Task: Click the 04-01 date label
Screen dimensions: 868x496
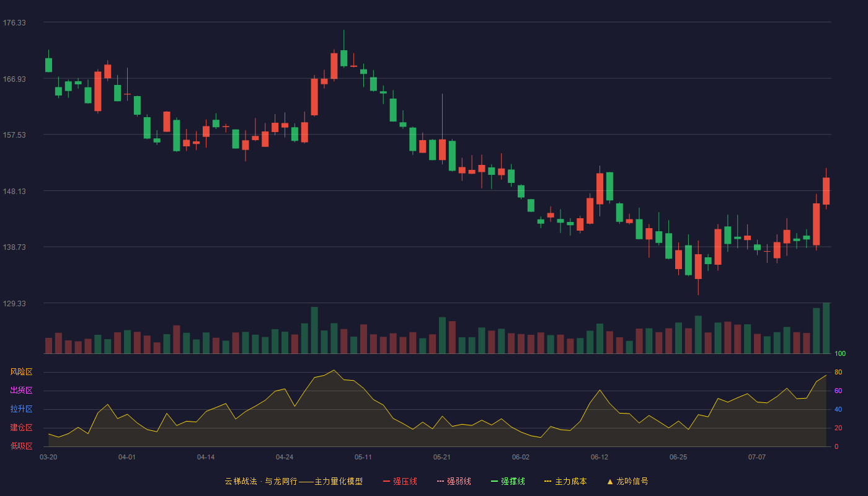Action: click(x=127, y=457)
